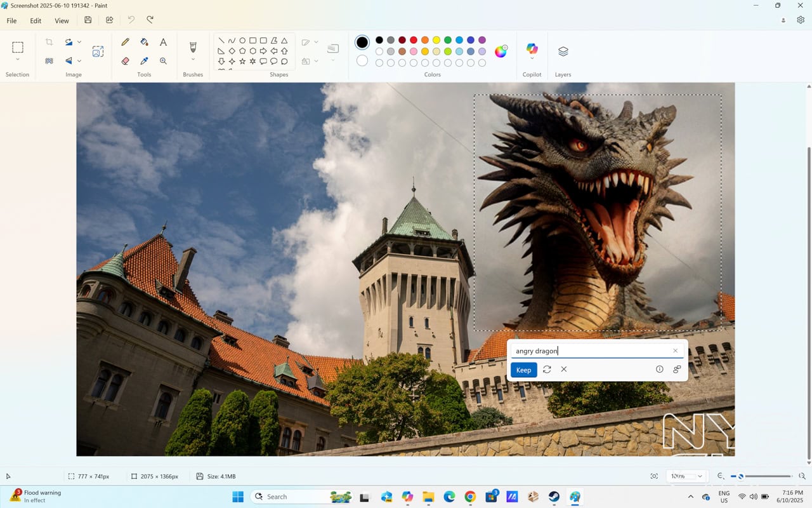This screenshot has height=508, width=812.
Task: Pick the Color picker eyedropper tool
Action: click(x=144, y=61)
